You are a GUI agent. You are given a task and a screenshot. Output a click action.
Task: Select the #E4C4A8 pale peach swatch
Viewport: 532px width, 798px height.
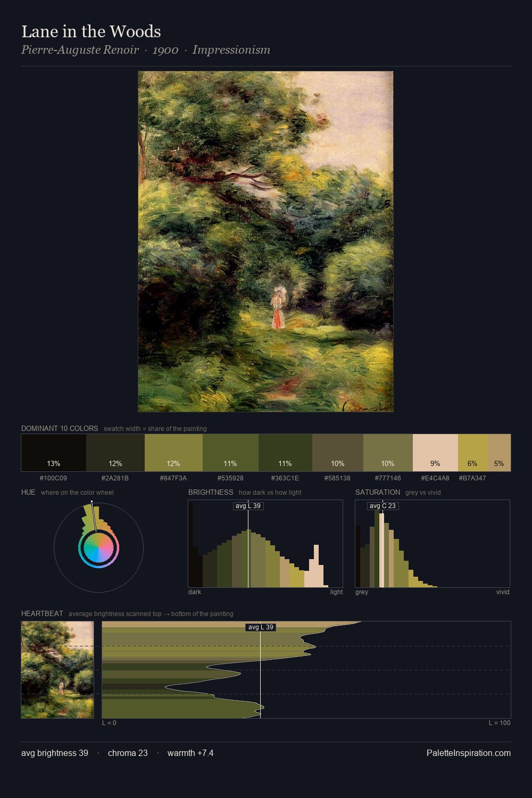435,453
